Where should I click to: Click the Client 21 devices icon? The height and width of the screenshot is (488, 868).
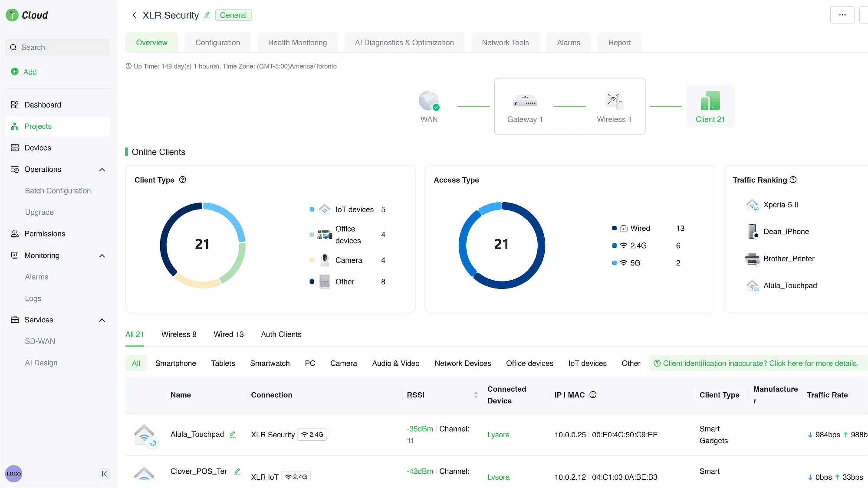pos(710,101)
